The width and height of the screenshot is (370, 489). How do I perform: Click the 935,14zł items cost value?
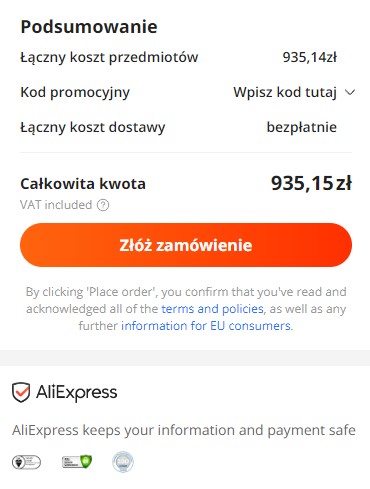[310, 57]
